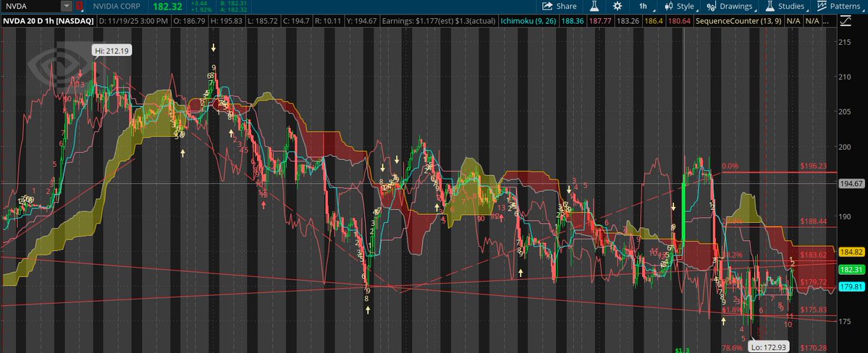Click the chart mode curve icon
This screenshot has height=353, width=868.
pyautogui.click(x=846, y=21)
